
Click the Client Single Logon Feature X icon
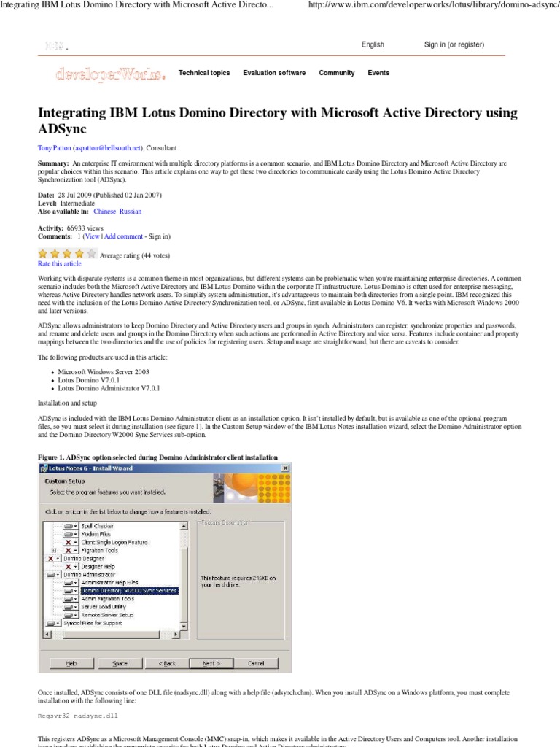[x=71, y=542]
